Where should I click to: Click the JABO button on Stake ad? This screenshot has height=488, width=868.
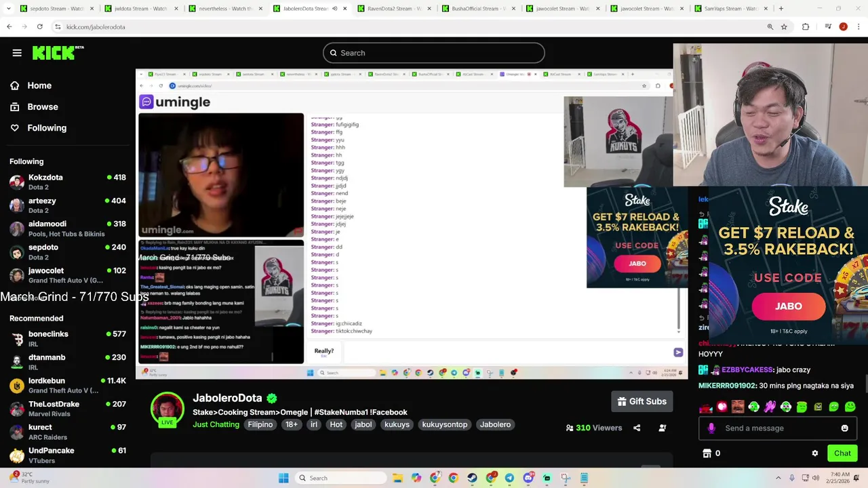coord(788,306)
